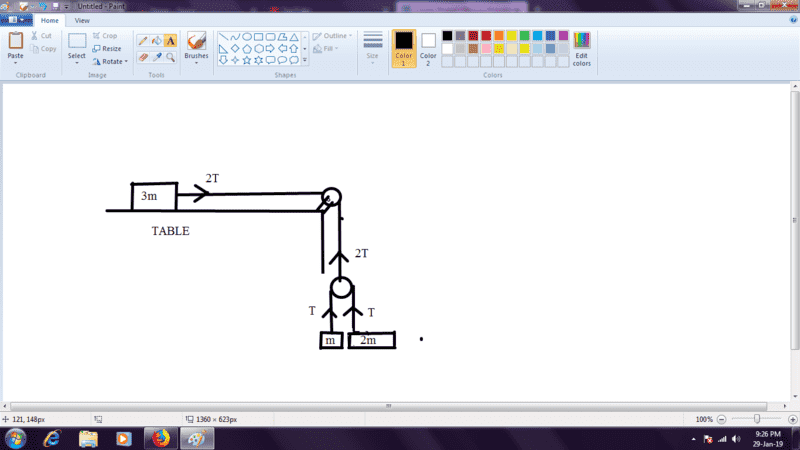Activate the Color 2 background selector
Screen dimensions: 800x450
point(428,46)
